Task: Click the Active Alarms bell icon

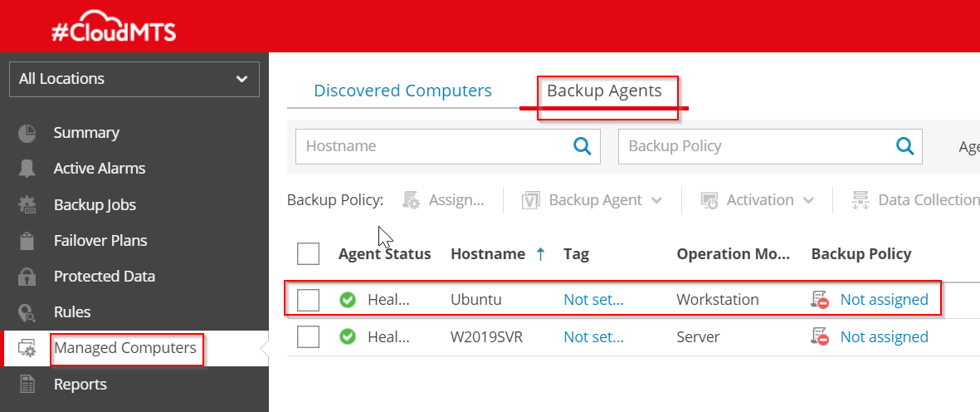Action: coord(27,169)
